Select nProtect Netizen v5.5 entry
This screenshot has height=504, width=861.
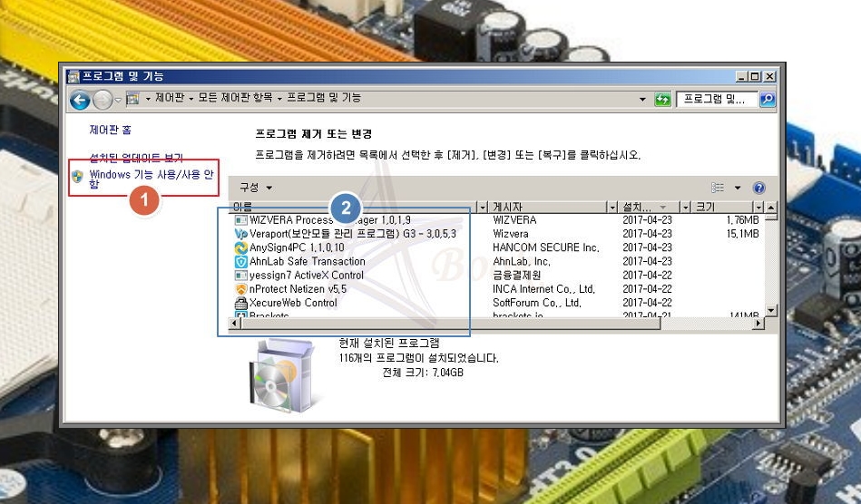(298, 288)
